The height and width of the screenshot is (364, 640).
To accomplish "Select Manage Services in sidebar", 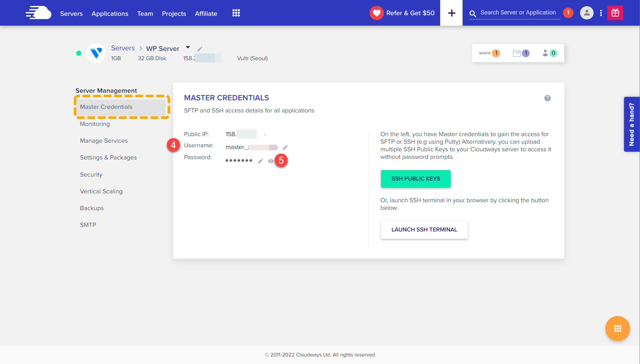I will 104,141.
